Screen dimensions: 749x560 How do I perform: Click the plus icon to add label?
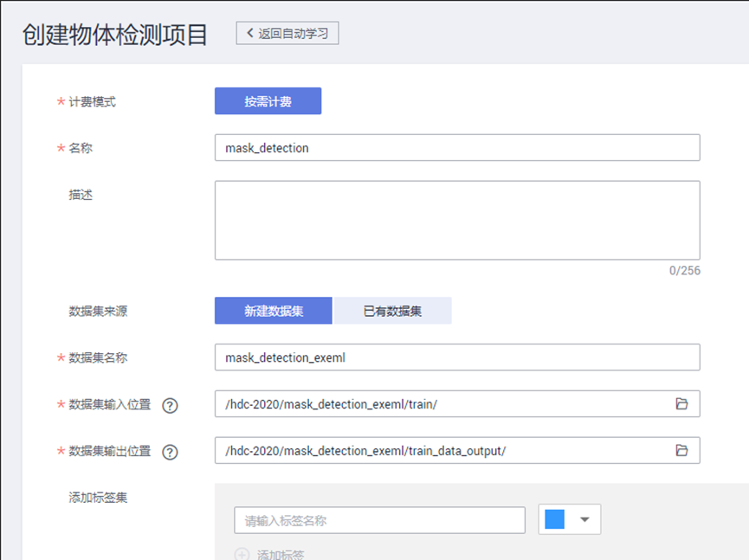point(242,554)
